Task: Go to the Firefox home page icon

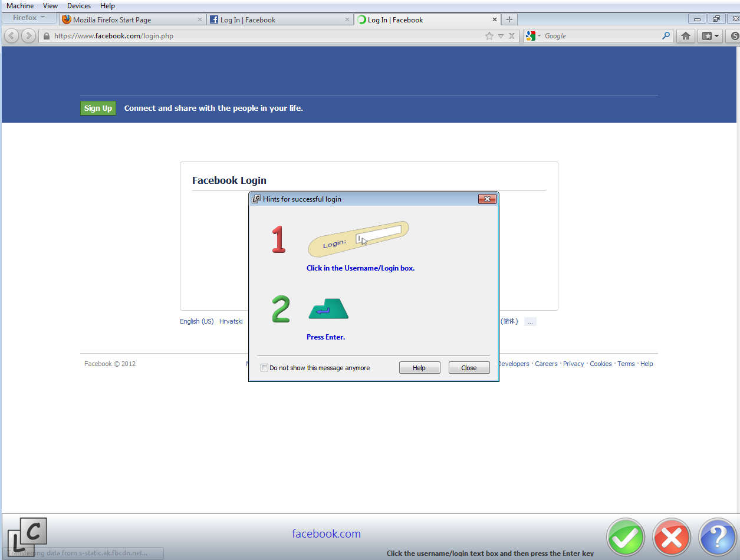Action: (x=685, y=36)
